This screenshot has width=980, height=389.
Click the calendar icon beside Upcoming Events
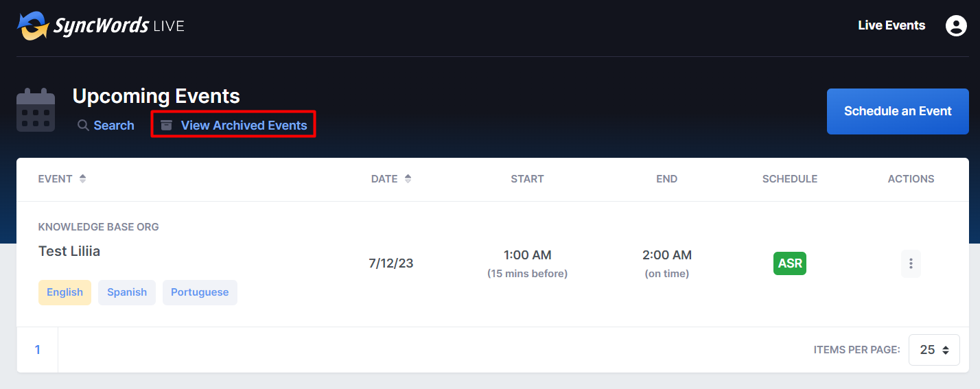(36, 110)
